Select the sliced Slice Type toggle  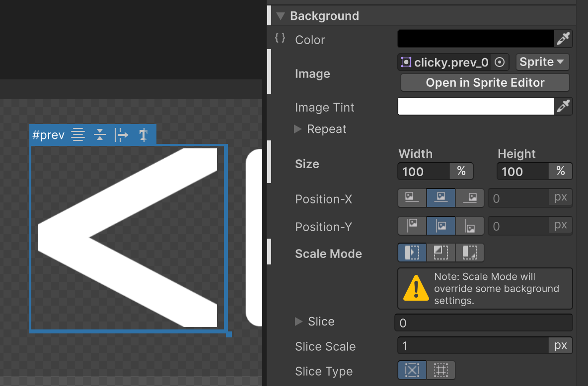[x=412, y=370]
